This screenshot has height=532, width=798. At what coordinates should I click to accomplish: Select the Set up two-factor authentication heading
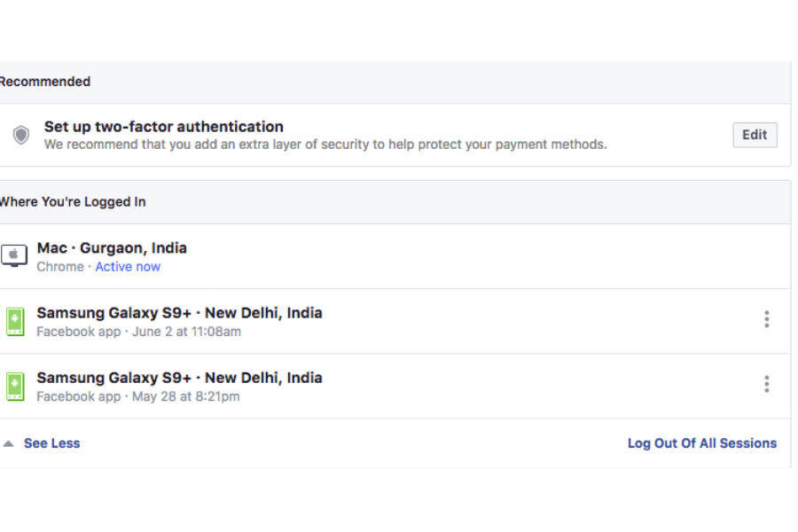164,127
